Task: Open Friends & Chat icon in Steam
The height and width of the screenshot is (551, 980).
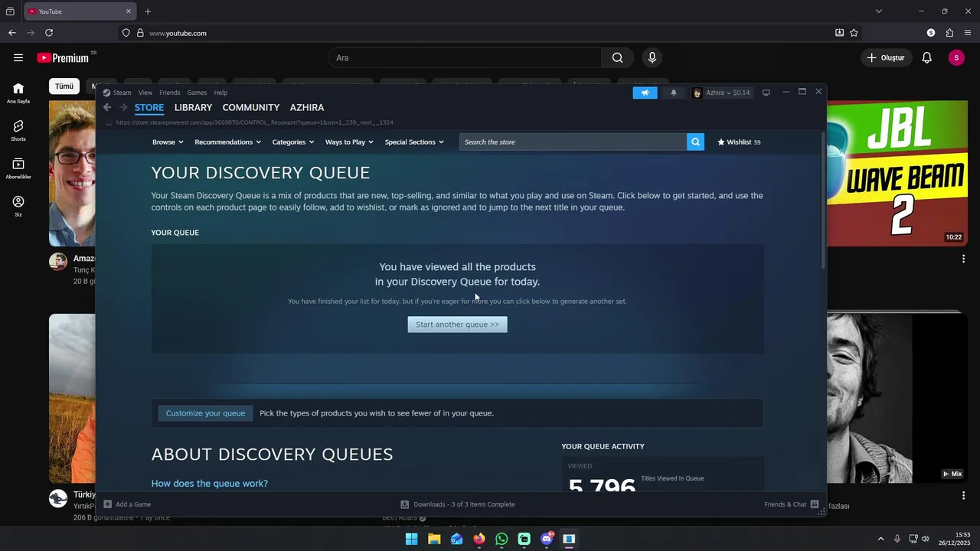Action: click(815, 504)
